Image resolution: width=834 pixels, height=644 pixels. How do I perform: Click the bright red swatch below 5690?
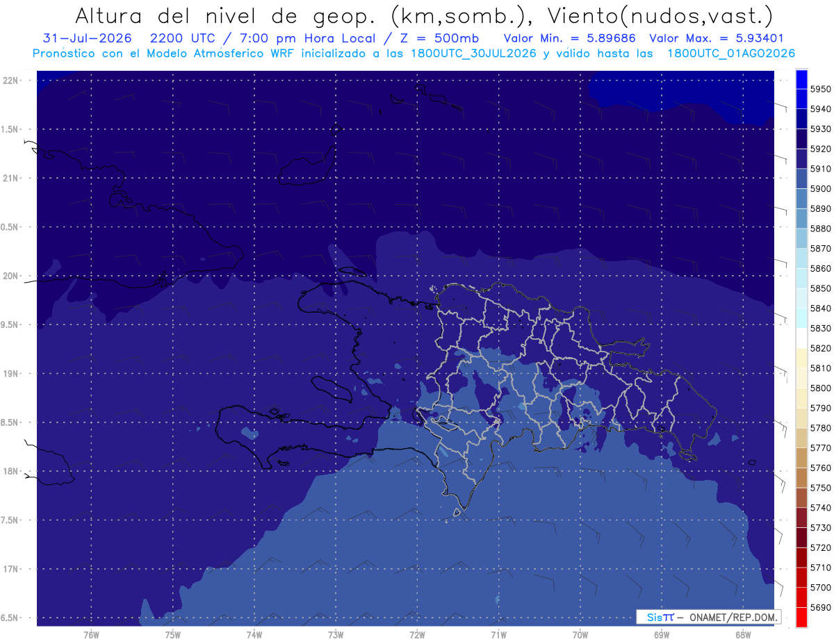coord(801,617)
